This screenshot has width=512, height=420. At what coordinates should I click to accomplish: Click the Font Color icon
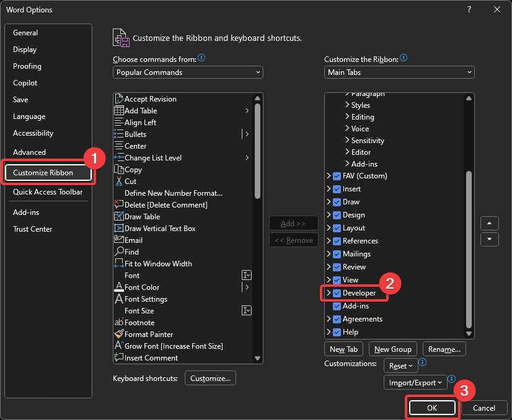(119, 287)
